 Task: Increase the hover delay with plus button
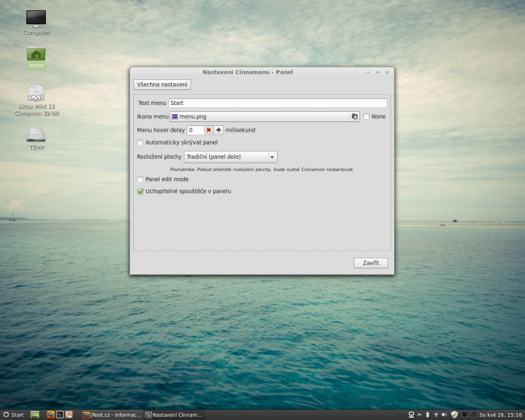click(219, 130)
